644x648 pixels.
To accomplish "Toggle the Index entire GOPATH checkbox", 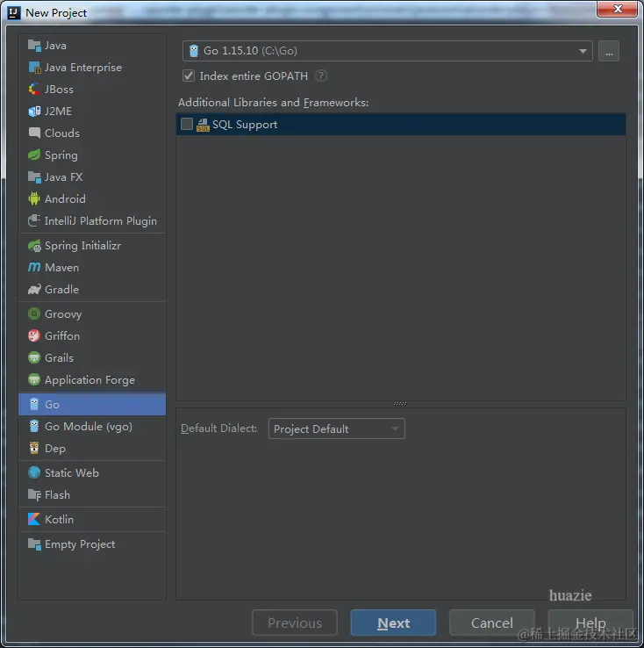I will (x=189, y=76).
